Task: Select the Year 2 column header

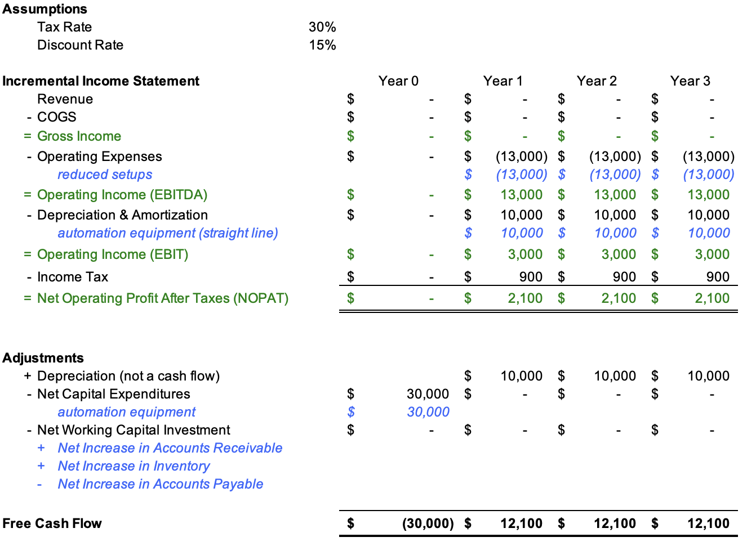Action: pyautogui.click(x=597, y=80)
